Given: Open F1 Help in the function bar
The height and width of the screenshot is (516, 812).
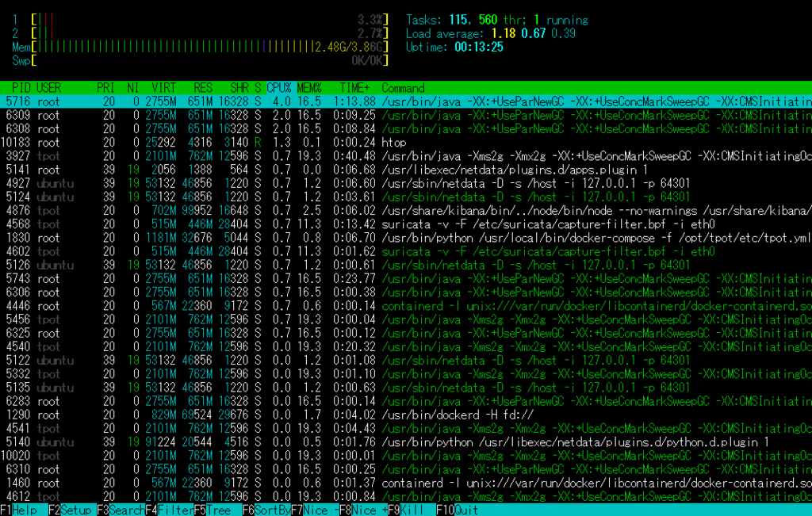Looking at the screenshot, I should (x=19, y=510).
